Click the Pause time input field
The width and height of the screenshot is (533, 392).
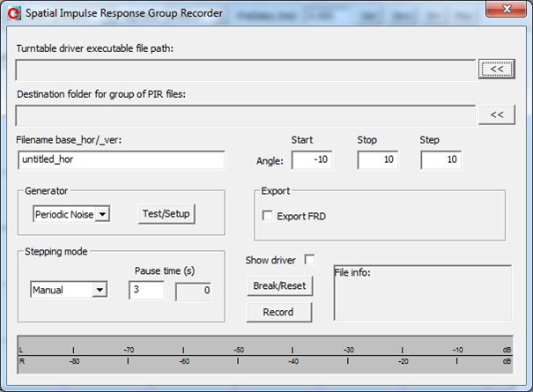(x=146, y=290)
